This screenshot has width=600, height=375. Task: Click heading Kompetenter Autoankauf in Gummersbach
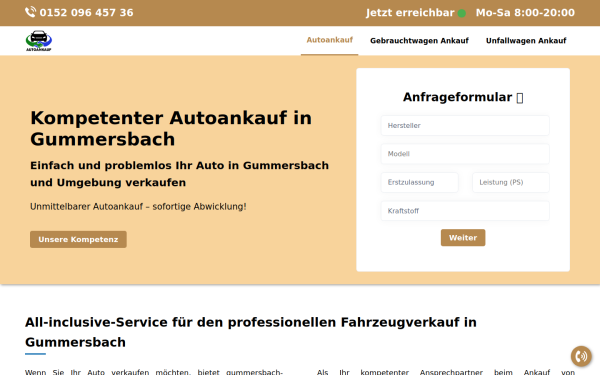point(171,128)
